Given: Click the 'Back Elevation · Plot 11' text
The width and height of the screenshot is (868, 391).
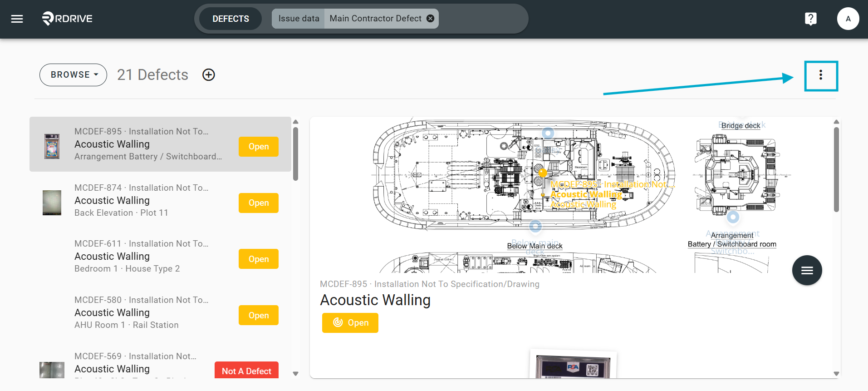Looking at the screenshot, I should pos(121,213).
